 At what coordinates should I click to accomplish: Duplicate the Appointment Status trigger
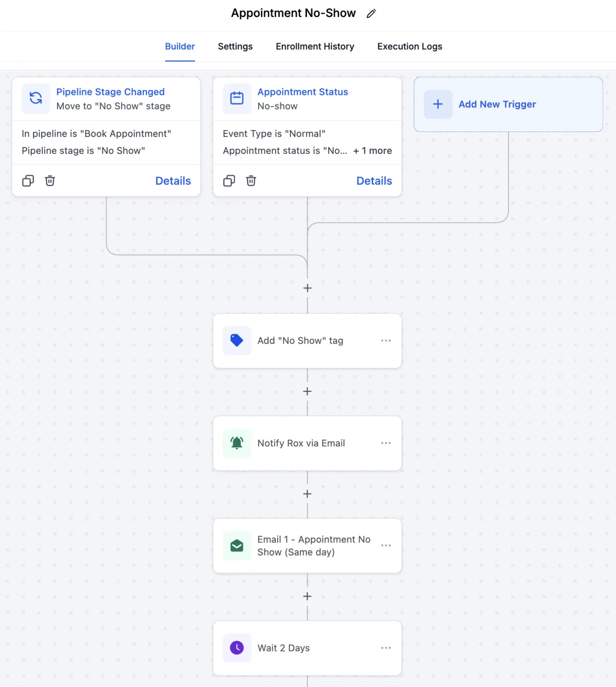pyautogui.click(x=229, y=181)
